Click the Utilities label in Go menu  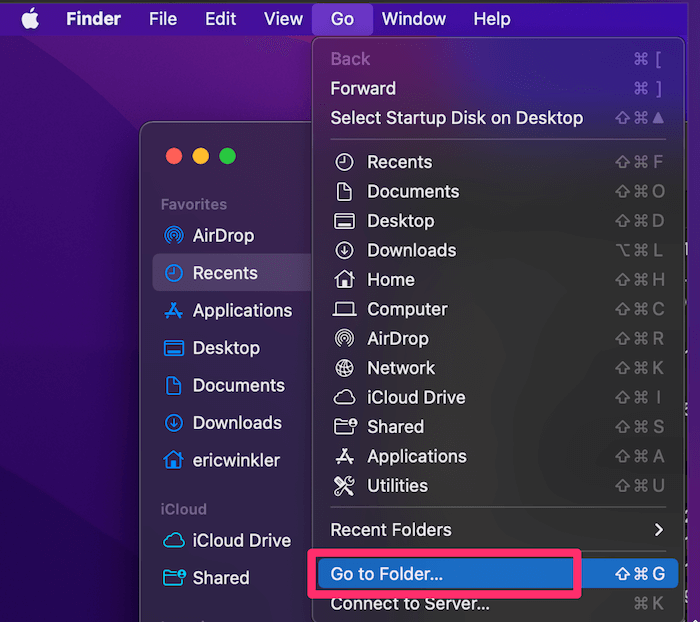click(397, 486)
